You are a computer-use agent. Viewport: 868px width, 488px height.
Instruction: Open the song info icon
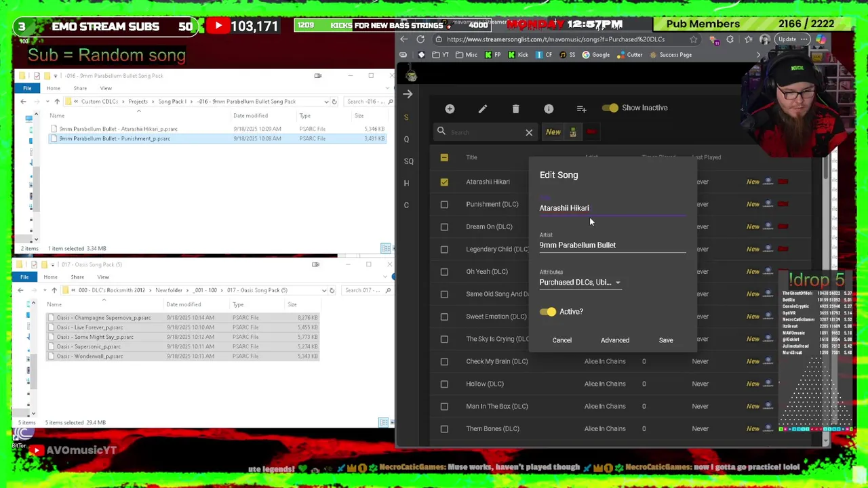click(549, 108)
